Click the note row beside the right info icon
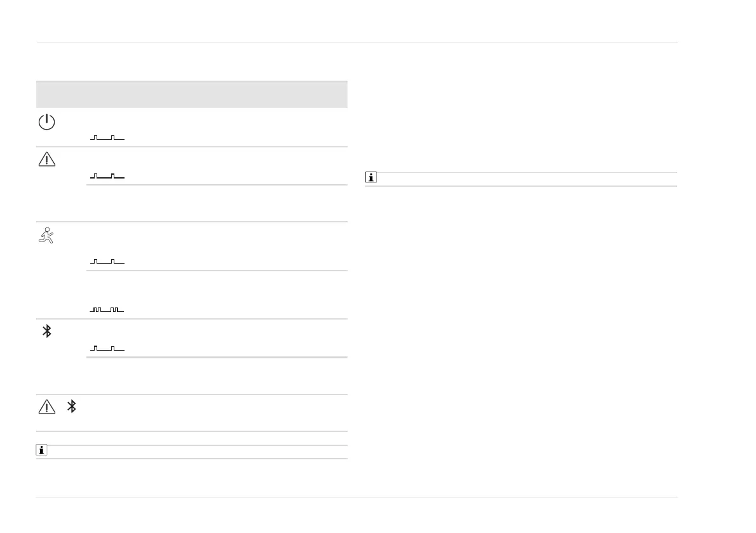 point(527,179)
